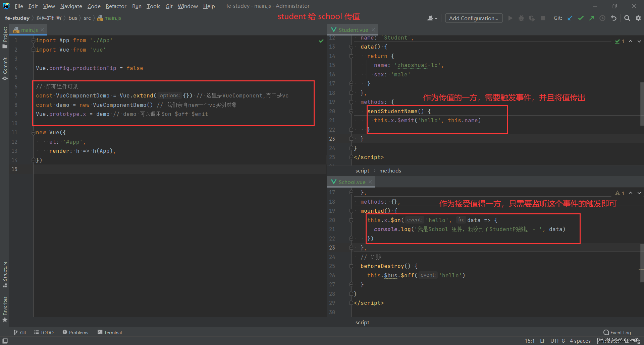Click the Git push arrow icon
This screenshot has width=644, height=345.
[x=591, y=18]
